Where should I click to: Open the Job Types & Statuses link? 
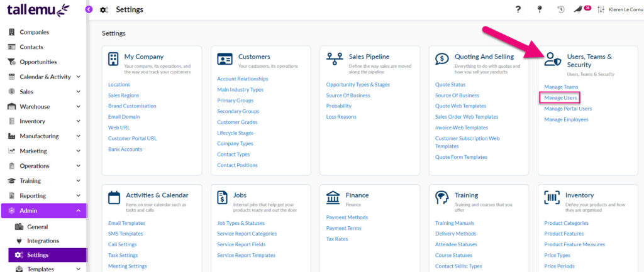click(x=241, y=223)
